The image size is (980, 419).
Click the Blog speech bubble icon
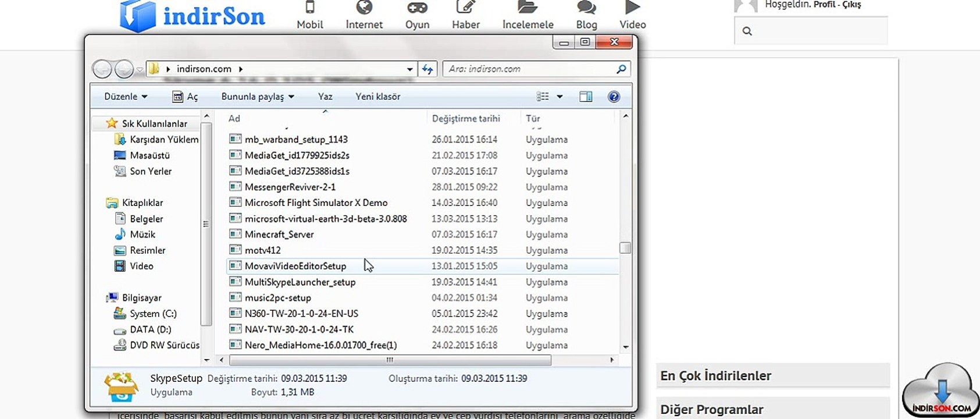(586, 8)
